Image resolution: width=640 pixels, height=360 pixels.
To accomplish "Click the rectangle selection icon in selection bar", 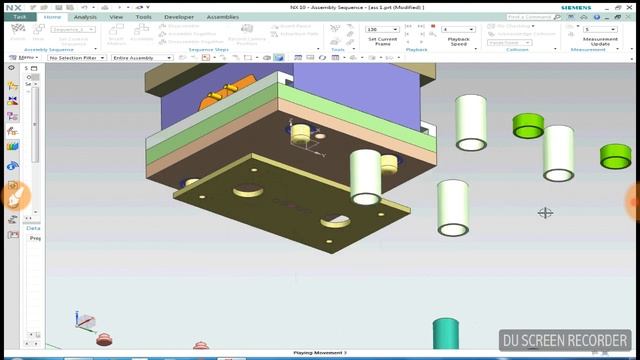I will click(248, 58).
